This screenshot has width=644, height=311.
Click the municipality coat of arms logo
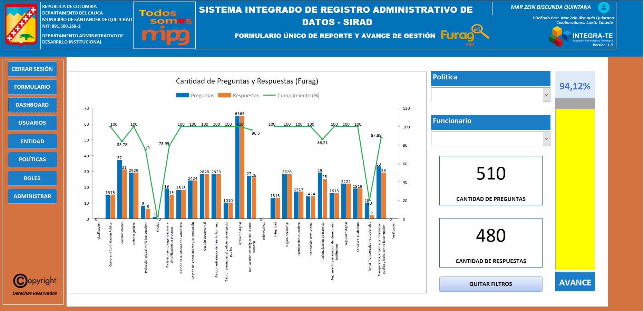click(21, 25)
